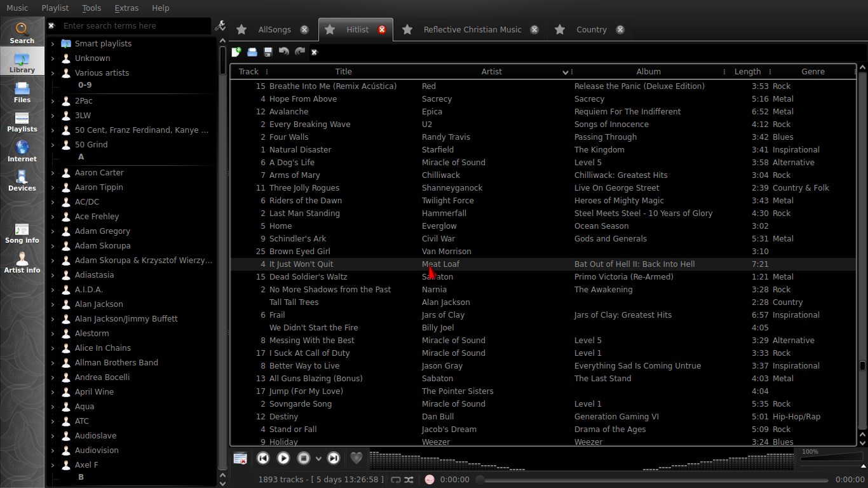
Task: Close the Reflective Christian Music tab
Action: 534,29
